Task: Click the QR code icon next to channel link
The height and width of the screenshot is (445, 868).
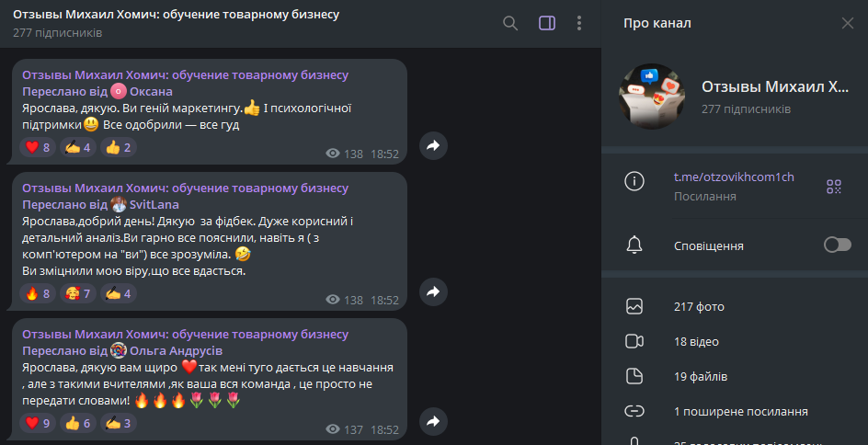Action: [x=834, y=187]
